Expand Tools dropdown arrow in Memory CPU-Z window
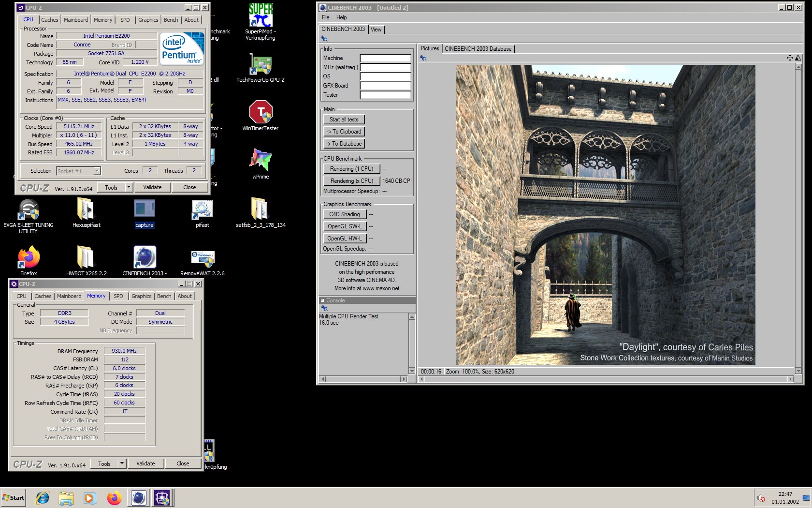Image resolution: width=812 pixels, height=508 pixels. pyautogui.click(x=122, y=463)
